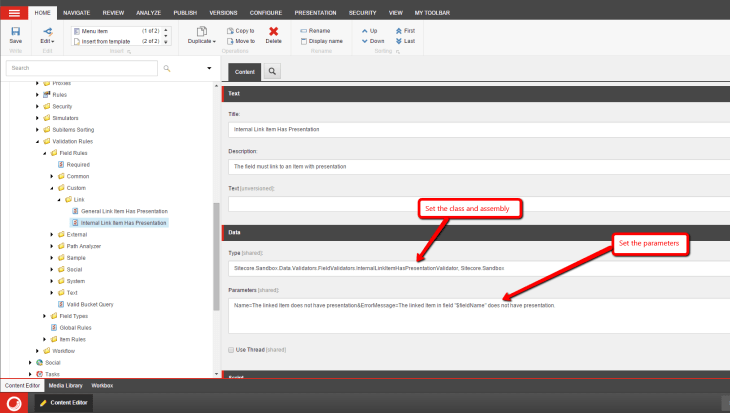The width and height of the screenshot is (730, 413).
Task: Click the Title text field
Action: pyautogui.click(x=479, y=129)
